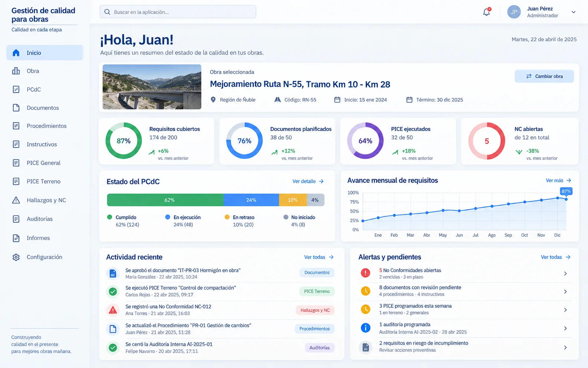Click the Procedimientos tag on PR-01 row
This screenshot has height=368, width=588.
pos(314,329)
